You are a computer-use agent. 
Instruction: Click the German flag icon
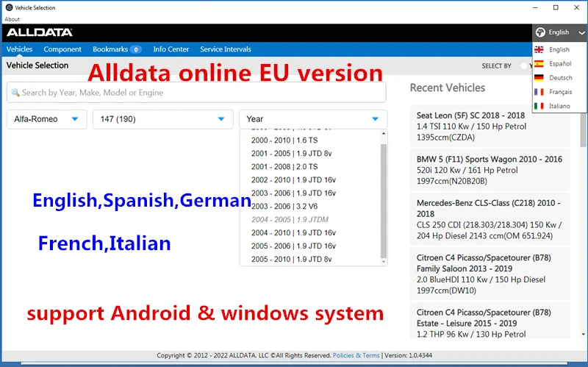539,78
